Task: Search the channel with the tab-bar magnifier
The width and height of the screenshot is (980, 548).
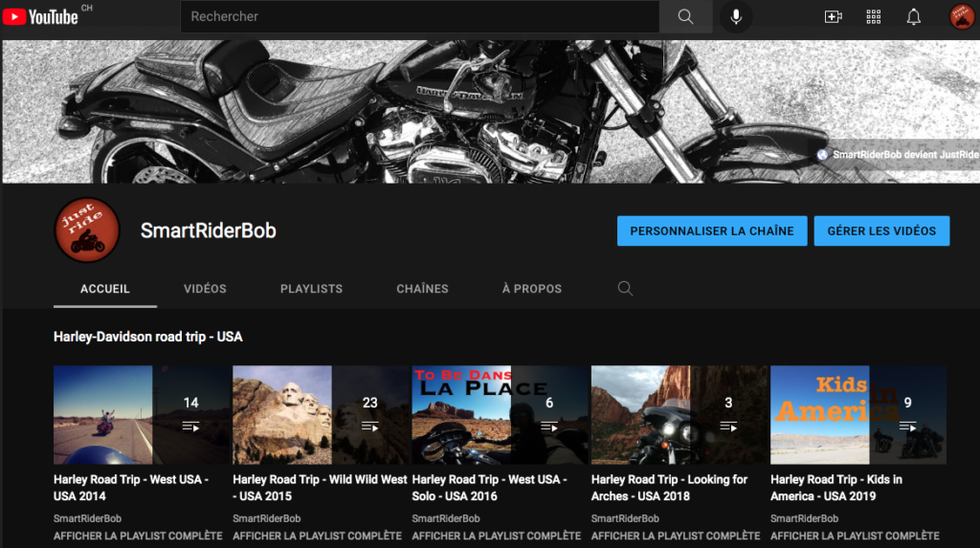Action: coord(625,288)
